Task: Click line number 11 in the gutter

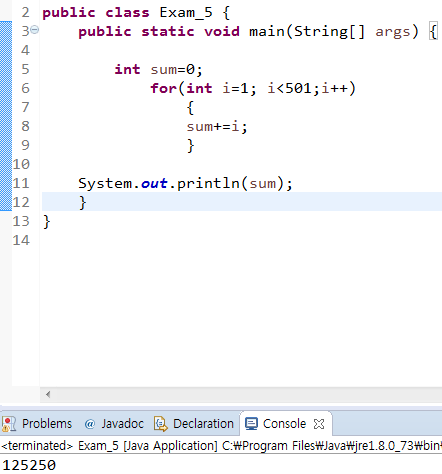Action: click(21, 183)
